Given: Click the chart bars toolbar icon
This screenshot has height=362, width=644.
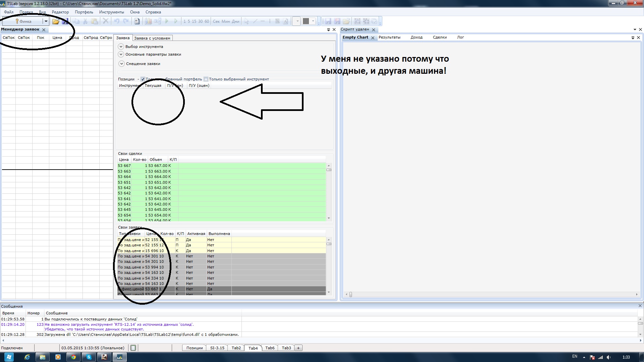Looking at the screenshot, I should click(x=148, y=21).
